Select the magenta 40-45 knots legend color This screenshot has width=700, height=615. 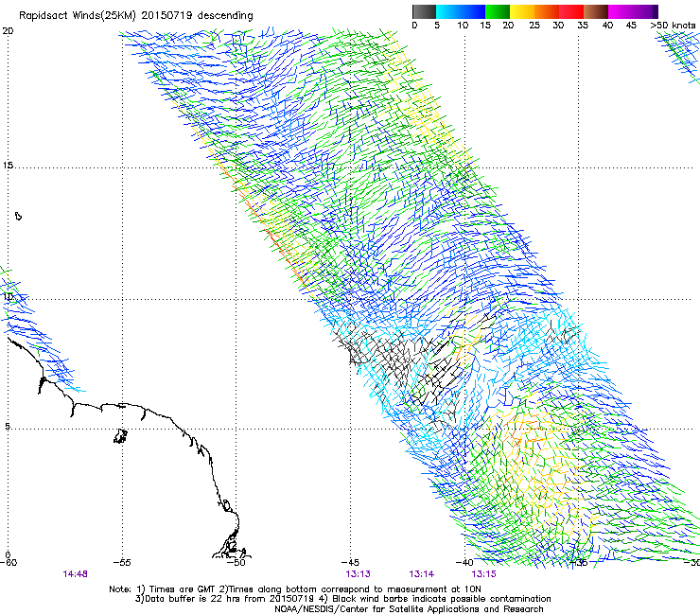tap(621, 11)
